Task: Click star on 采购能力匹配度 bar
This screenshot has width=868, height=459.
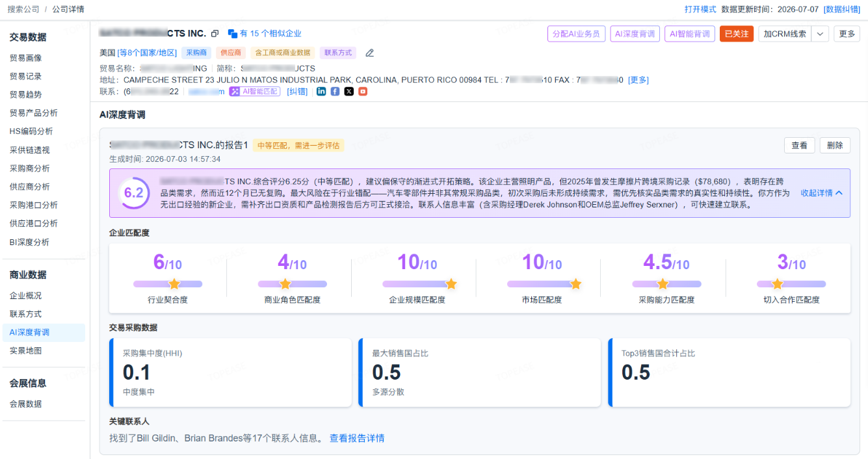Action: [x=663, y=284]
